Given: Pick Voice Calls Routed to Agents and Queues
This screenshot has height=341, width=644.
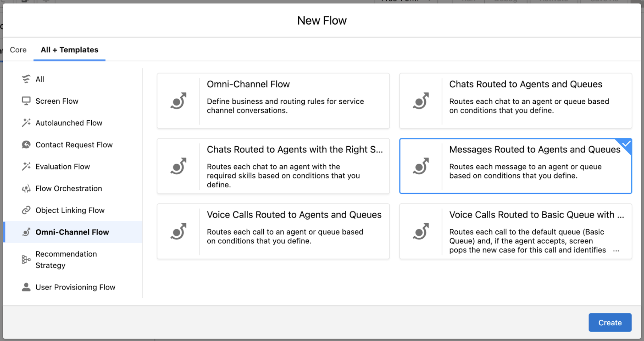Looking at the screenshot, I should click(x=273, y=231).
